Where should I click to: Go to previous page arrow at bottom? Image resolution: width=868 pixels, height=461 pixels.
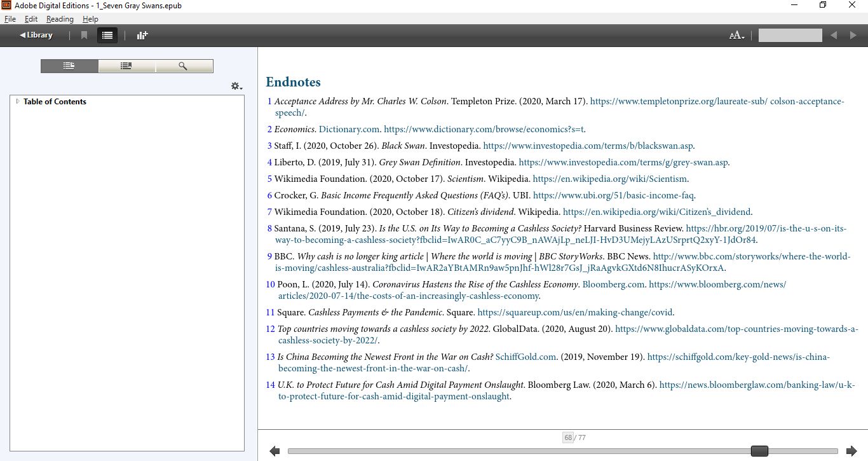275,451
